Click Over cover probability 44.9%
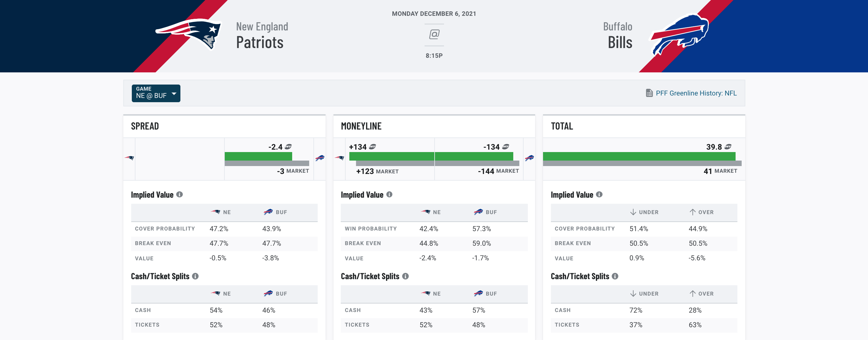 point(698,229)
